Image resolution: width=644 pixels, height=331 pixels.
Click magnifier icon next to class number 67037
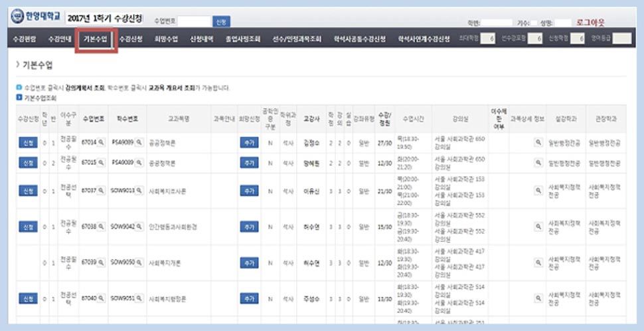[x=102, y=191]
